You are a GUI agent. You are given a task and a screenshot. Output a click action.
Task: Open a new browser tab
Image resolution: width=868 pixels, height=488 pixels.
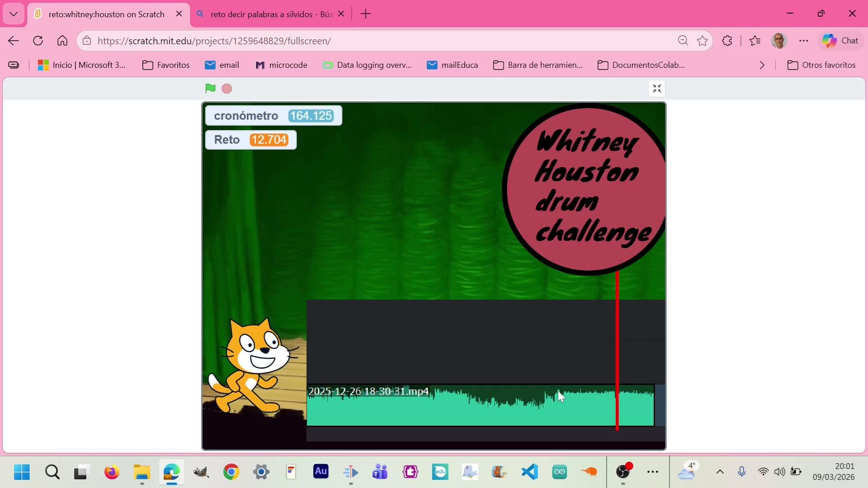366,14
